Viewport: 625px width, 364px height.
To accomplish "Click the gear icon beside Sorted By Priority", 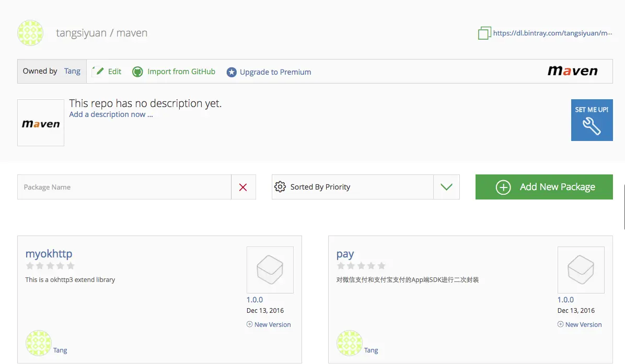I will [280, 187].
